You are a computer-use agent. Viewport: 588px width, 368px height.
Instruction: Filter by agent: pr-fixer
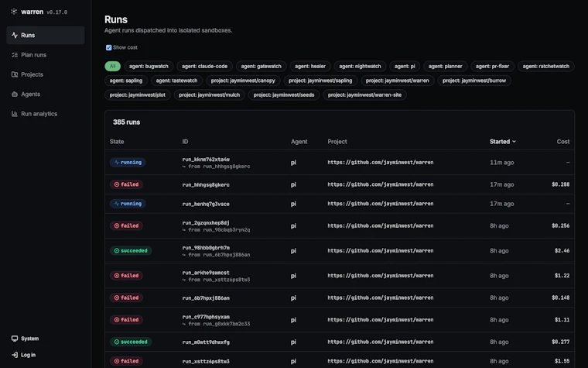coord(492,66)
